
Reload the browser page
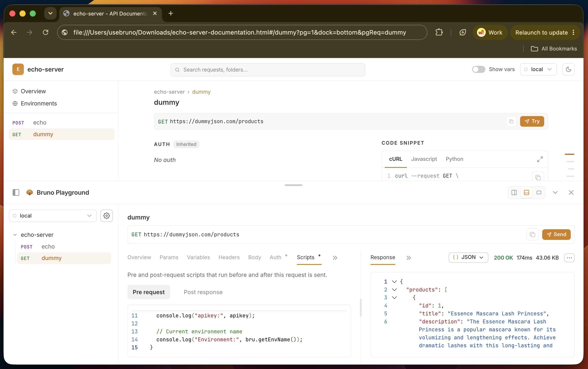(x=46, y=33)
